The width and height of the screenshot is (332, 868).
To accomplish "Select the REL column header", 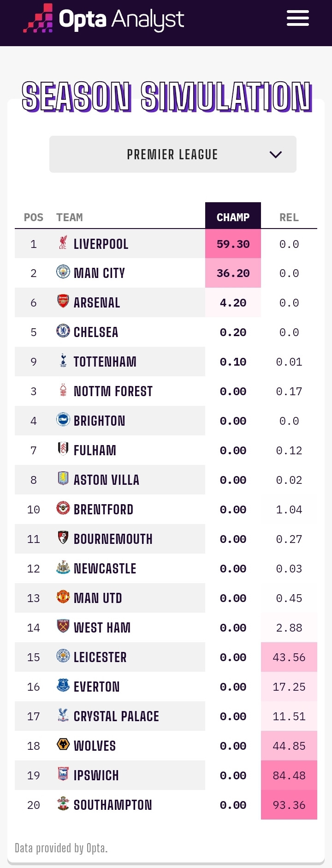I will (x=289, y=217).
